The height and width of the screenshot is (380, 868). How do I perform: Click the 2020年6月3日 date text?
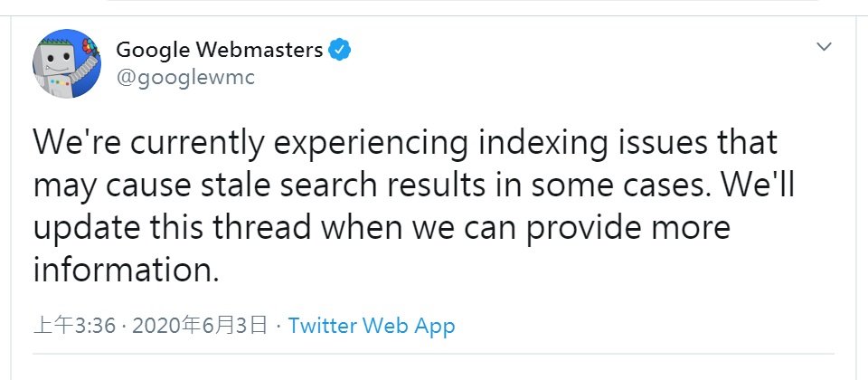[200, 326]
